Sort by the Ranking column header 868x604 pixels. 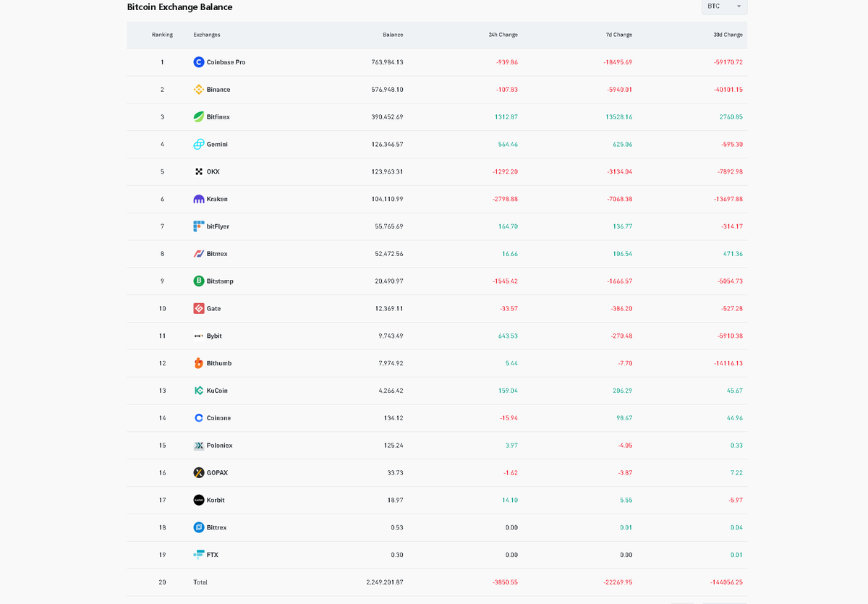(162, 35)
